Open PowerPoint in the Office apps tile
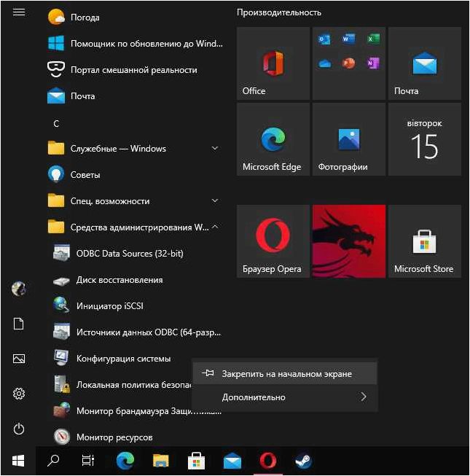 pos(348,63)
